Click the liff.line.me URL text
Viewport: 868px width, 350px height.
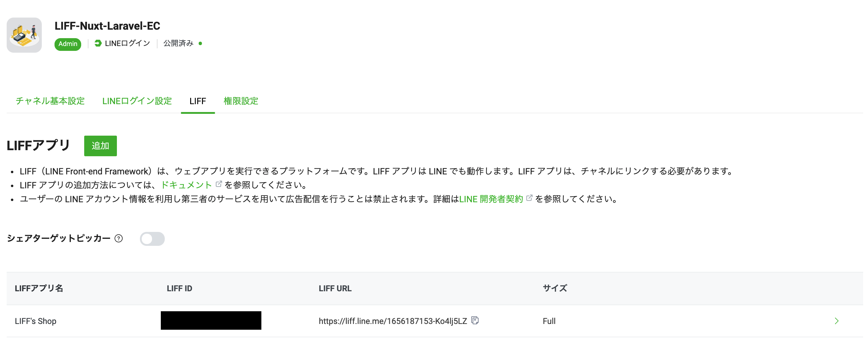coord(393,321)
